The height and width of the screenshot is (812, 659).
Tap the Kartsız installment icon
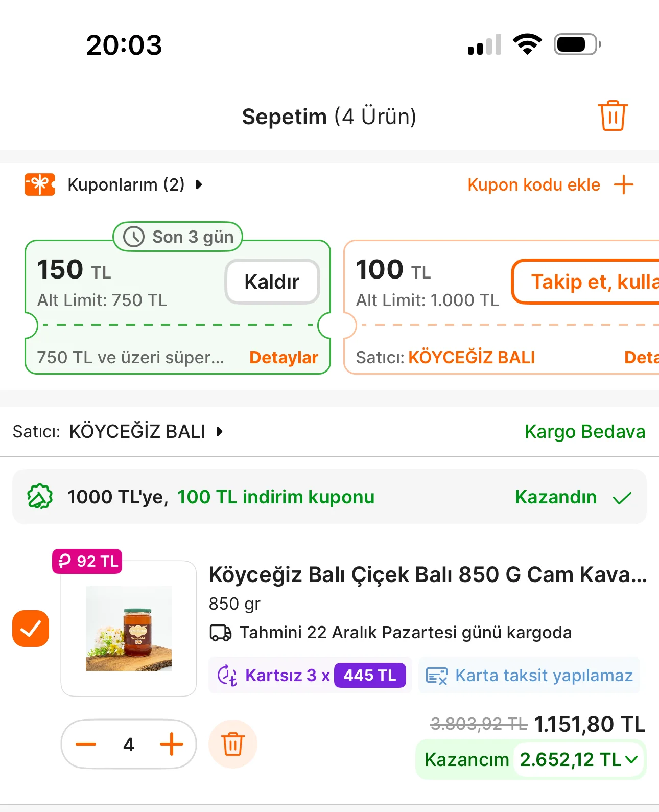(x=227, y=676)
